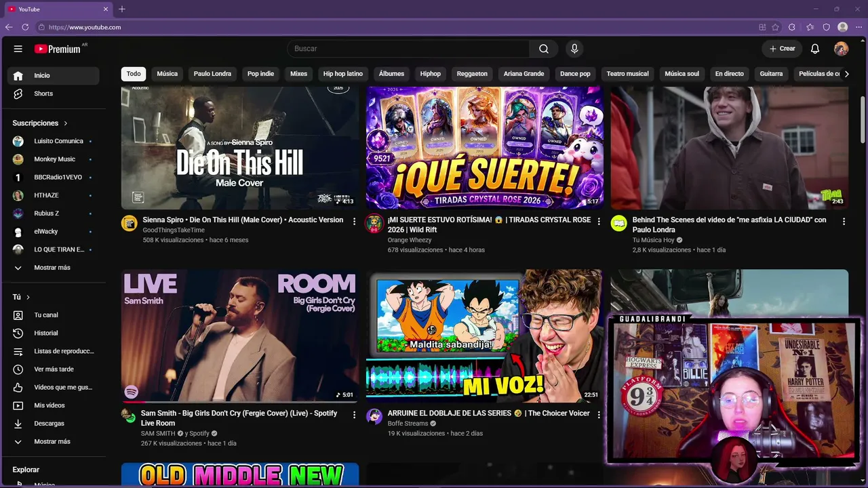Open the Boffe Streams channel avatar
868x488 pixels.
pos(374,416)
